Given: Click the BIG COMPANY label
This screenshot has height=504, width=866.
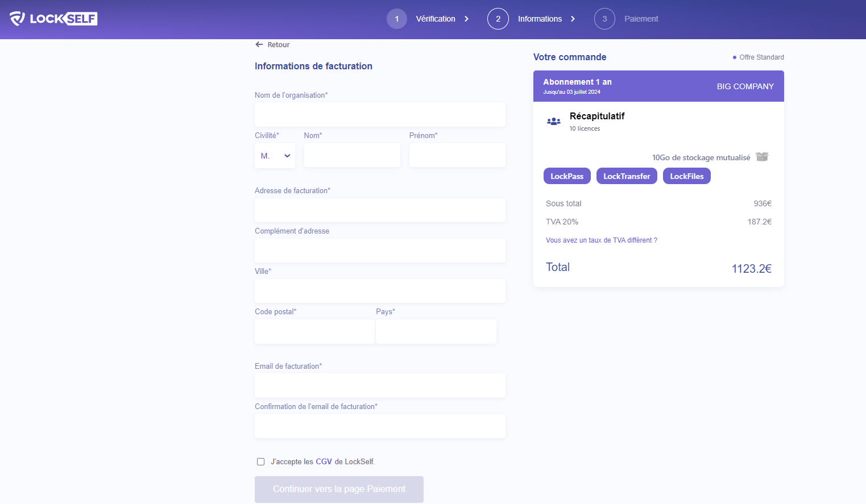Looking at the screenshot, I should click(x=745, y=86).
